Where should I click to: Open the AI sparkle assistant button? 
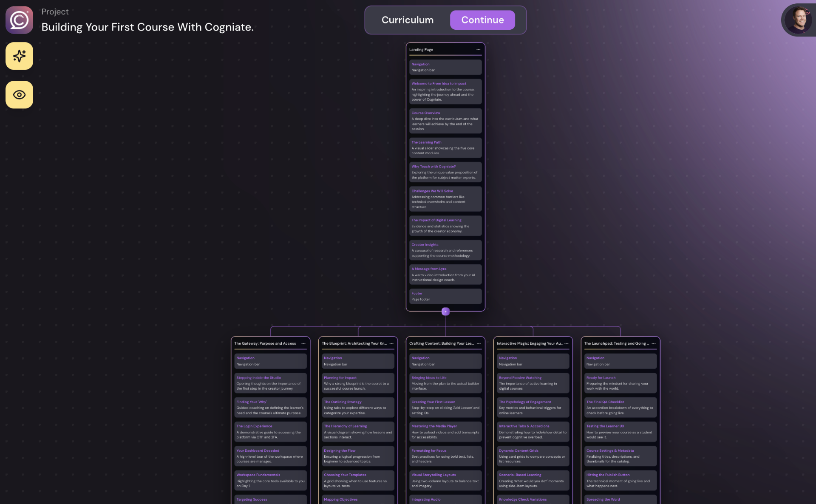[x=19, y=56]
